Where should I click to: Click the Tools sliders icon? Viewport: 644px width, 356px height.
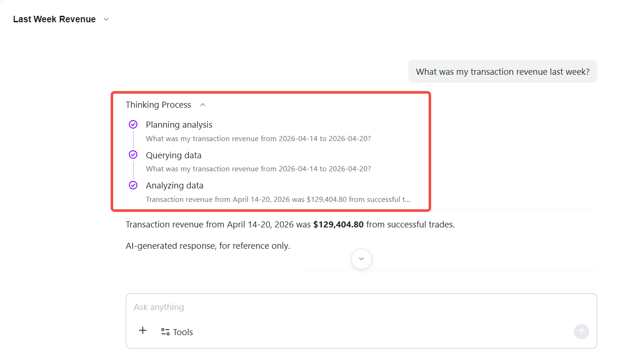[165, 332]
